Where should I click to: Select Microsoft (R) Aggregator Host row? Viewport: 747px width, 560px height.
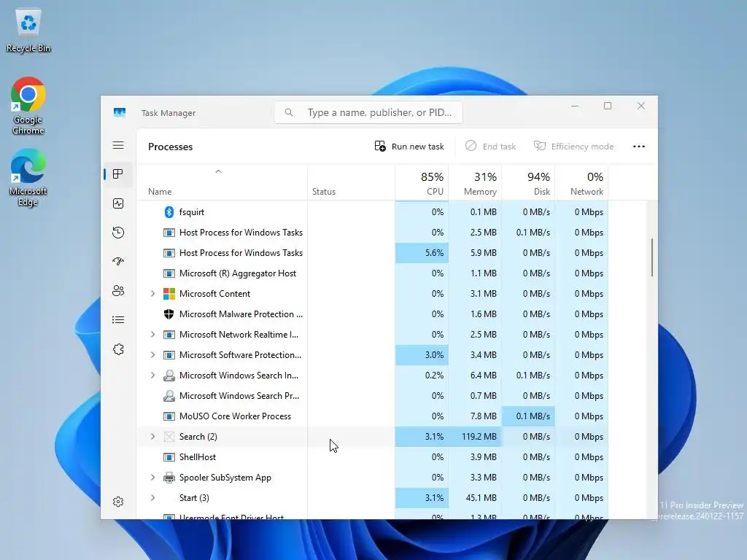pyautogui.click(x=372, y=273)
